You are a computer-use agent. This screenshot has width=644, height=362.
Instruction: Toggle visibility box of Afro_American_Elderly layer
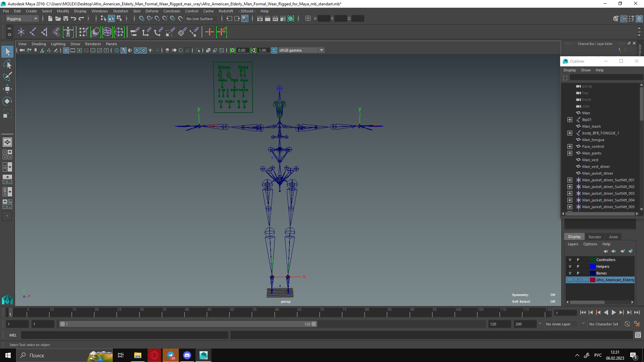(570, 280)
